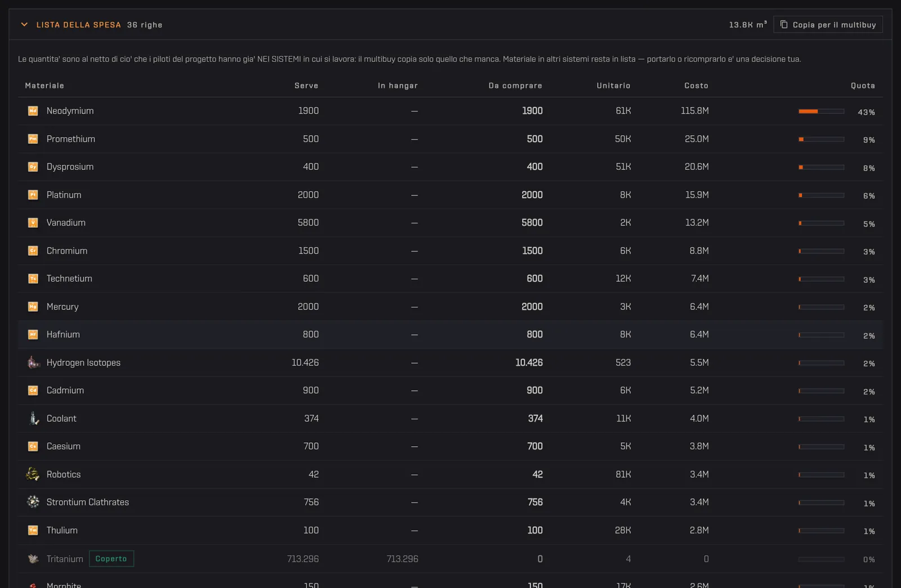This screenshot has width=901, height=588.
Task: Sort by the In hangar column header
Action: click(x=398, y=86)
